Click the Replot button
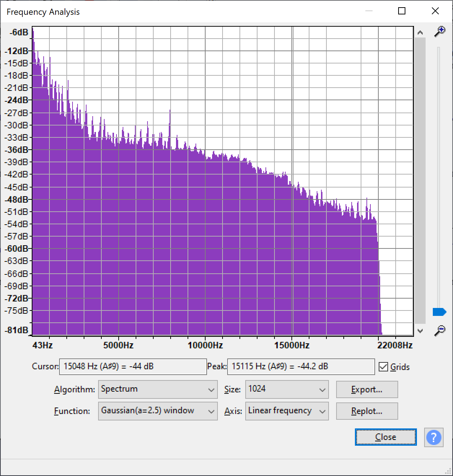 click(x=367, y=411)
